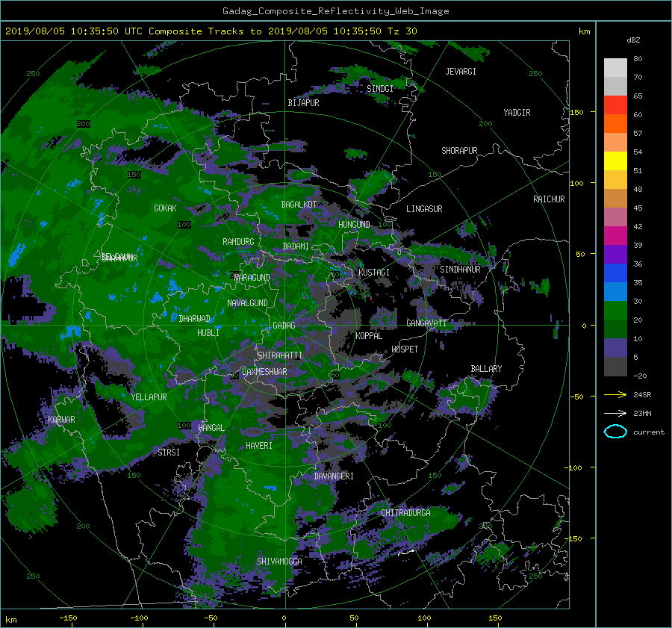Click the HOSPET city label
The width and height of the screenshot is (672, 628).
(x=405, y=349)
